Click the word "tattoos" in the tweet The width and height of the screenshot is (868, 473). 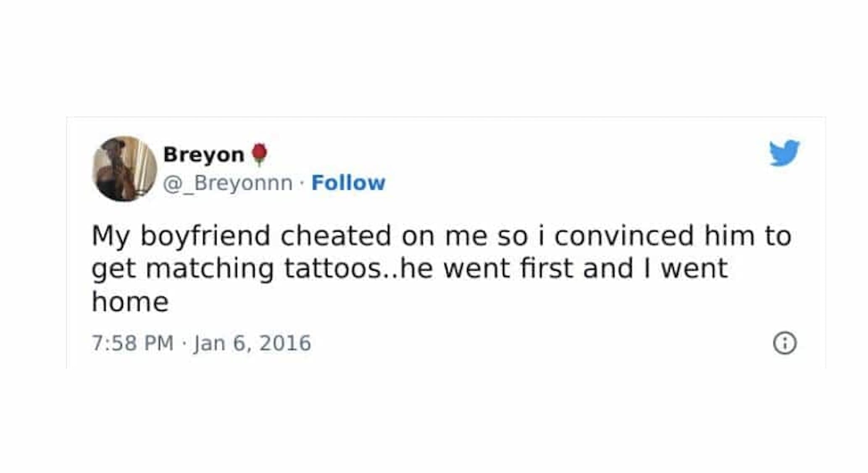pos(332,268)
